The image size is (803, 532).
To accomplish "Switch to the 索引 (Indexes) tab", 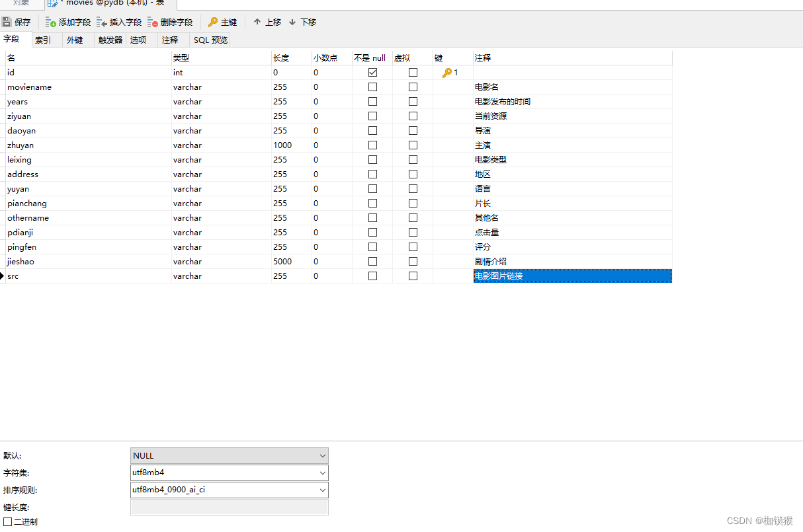I will point(44,40).
